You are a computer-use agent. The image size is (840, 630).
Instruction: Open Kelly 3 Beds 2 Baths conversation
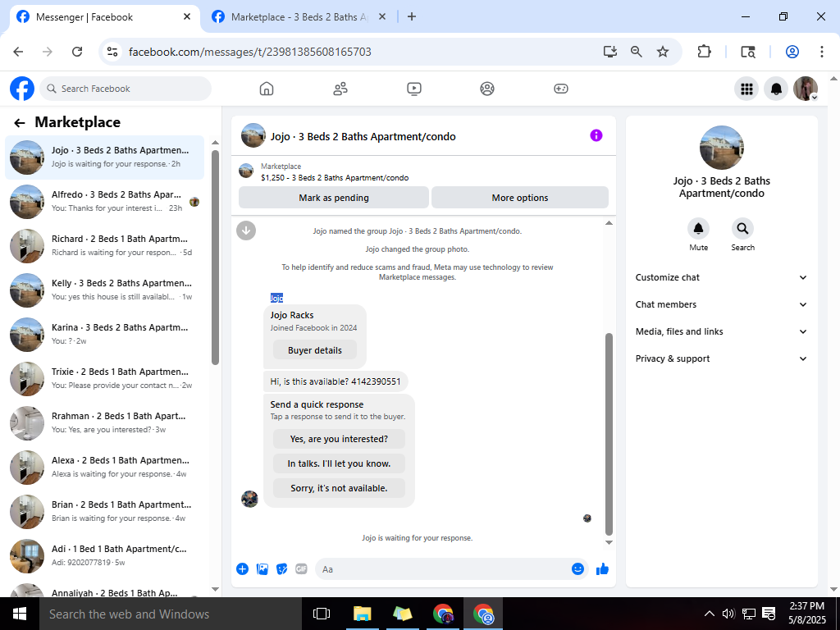[105, 290]
